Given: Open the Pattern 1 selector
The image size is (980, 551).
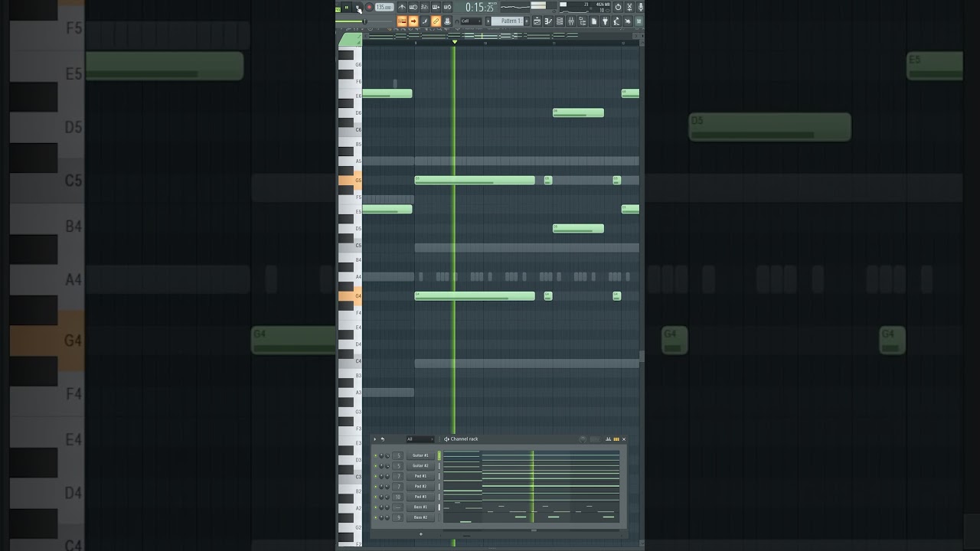Looking at the screenshot, I should click(506, 21).
